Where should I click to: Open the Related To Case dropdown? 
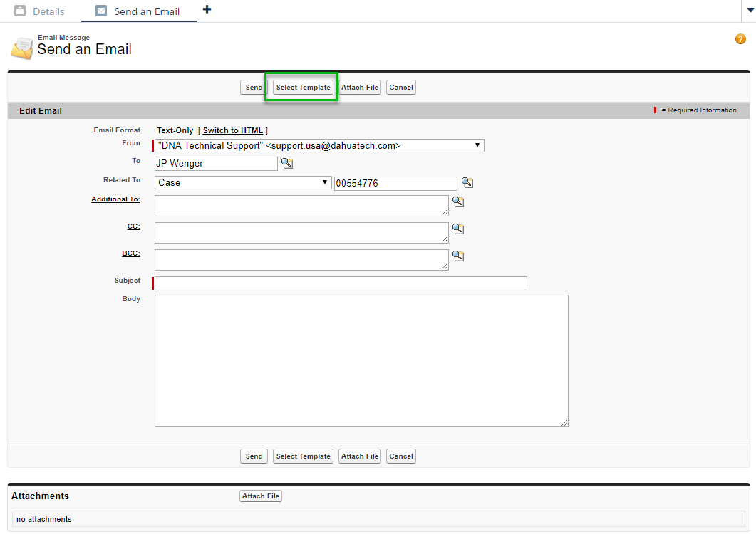pos(243,183)
